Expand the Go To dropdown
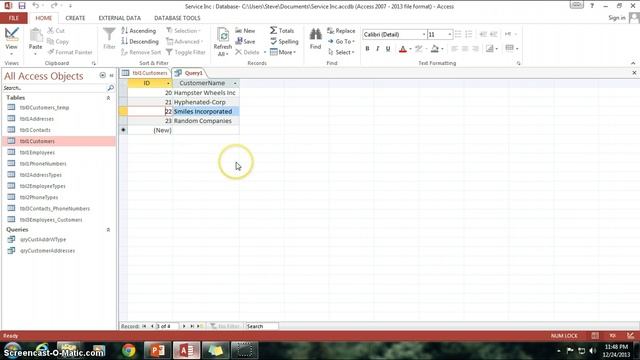The width and height of the screenshot is (640, 360). (341, 41)
